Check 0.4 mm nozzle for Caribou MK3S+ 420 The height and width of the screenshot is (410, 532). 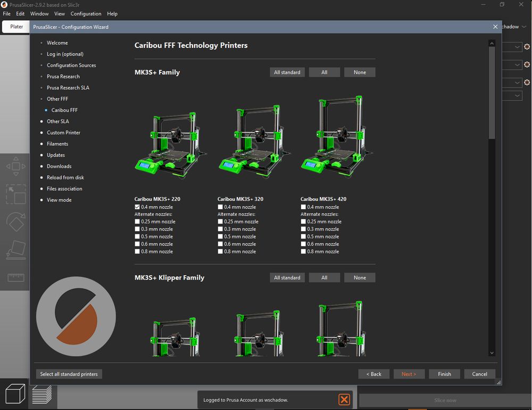pos(304,207)
